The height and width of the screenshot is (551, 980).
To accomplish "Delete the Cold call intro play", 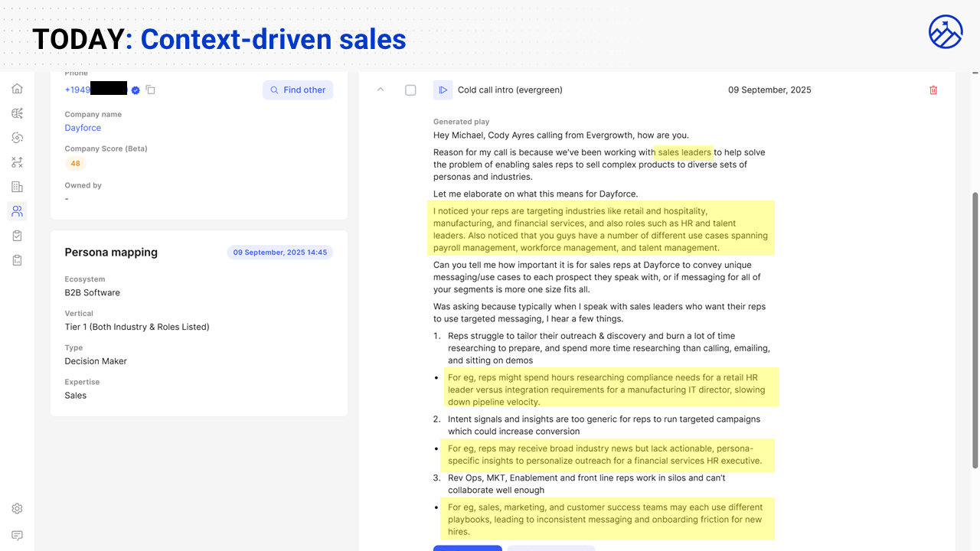I will click(x=933, y=90).
